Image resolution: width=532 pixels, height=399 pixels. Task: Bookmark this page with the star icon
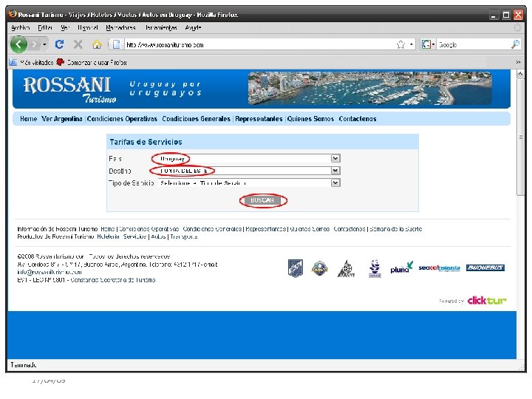click(400, 44)
